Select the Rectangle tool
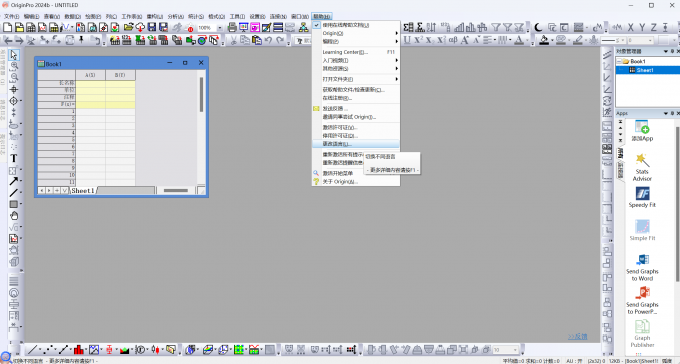The image size is (680, 364). pyautogui.click(x=13, y=204)
